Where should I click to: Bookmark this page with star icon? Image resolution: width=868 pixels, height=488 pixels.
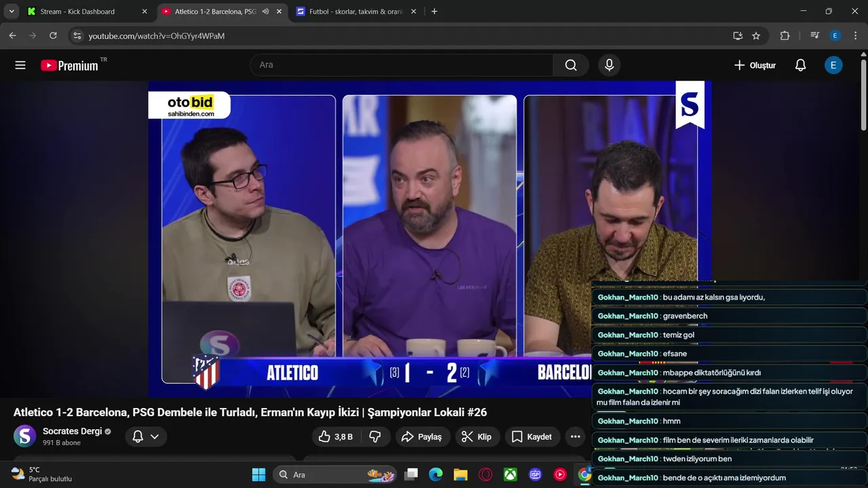tap(756, 35)
